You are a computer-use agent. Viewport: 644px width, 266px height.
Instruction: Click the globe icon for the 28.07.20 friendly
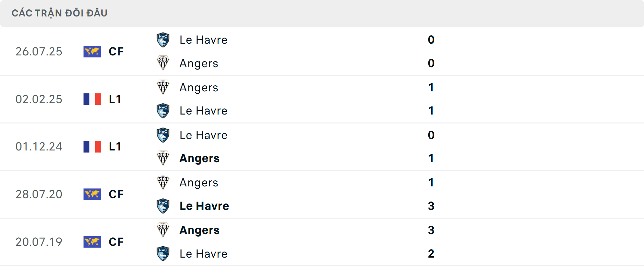(92, 194)
